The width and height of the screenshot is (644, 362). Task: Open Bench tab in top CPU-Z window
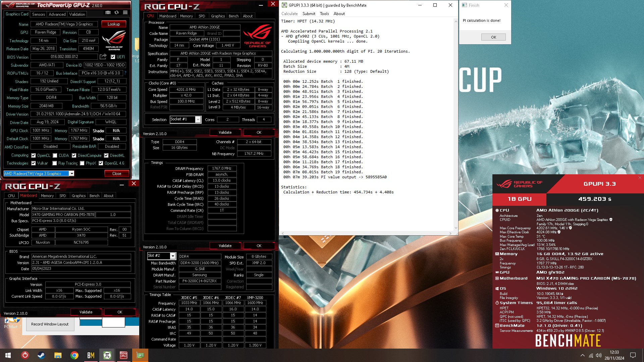(x=233, y=16)
